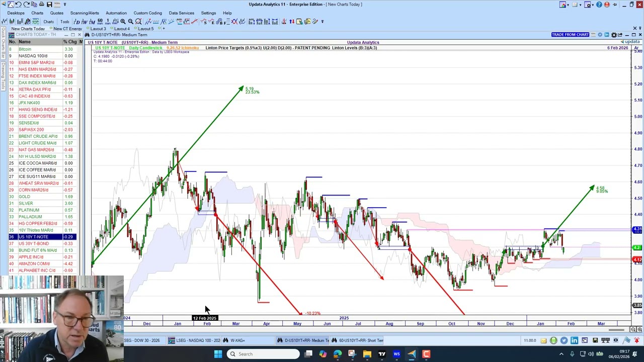
Task: Open the Data Services menu
Action: click(x=182, y=13)
